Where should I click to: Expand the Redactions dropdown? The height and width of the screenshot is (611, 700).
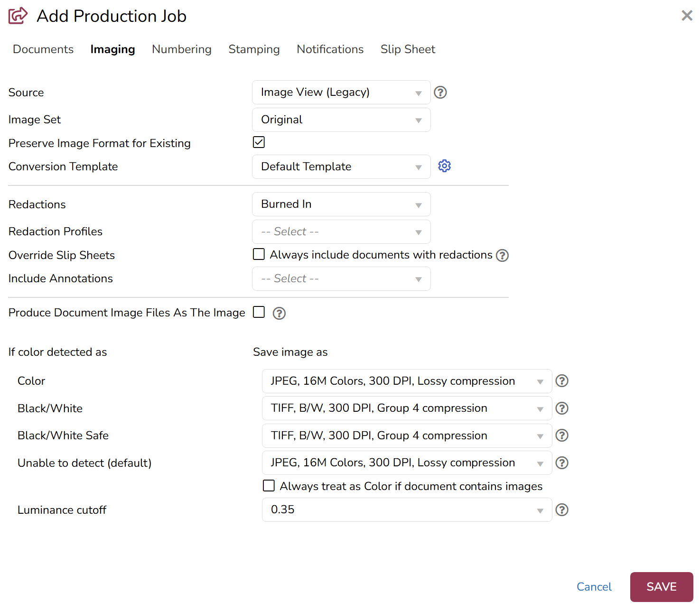point(341,204)
